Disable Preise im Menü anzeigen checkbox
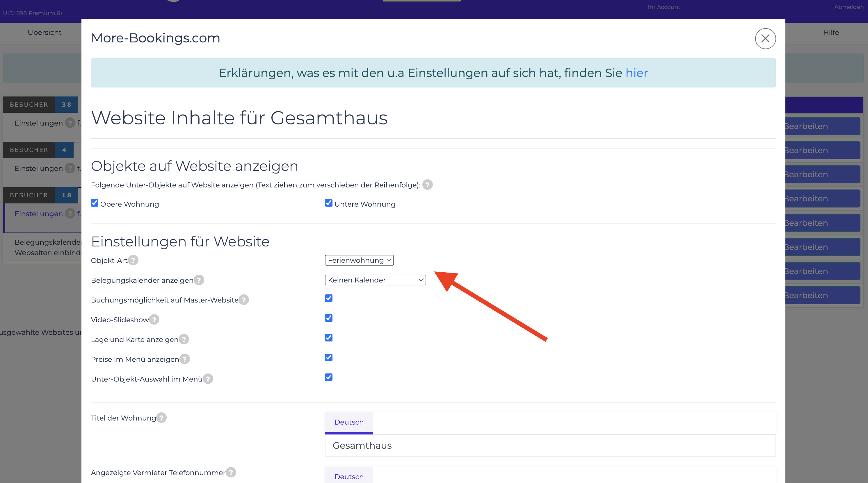Image resolution: width=868 pixels, height=483 pixels. 328,357
